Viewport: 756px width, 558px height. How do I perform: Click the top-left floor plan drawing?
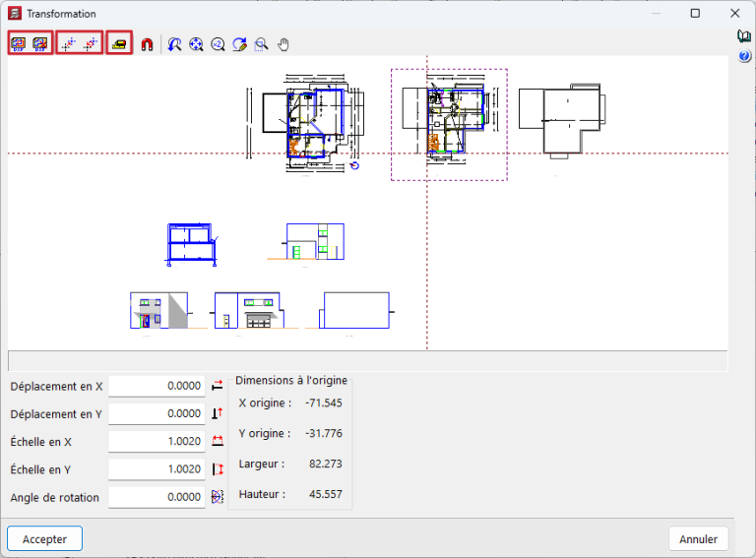coord(306,124)
